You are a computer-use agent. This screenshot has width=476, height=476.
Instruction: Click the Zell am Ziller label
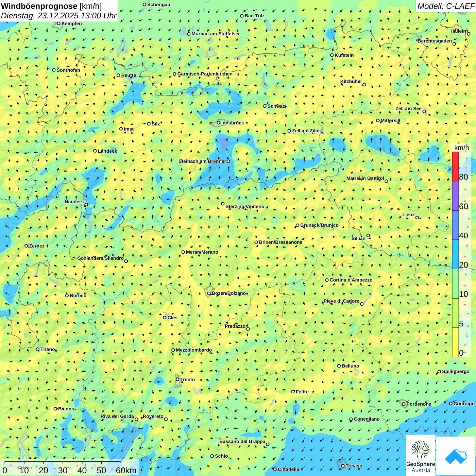[307, 131]
